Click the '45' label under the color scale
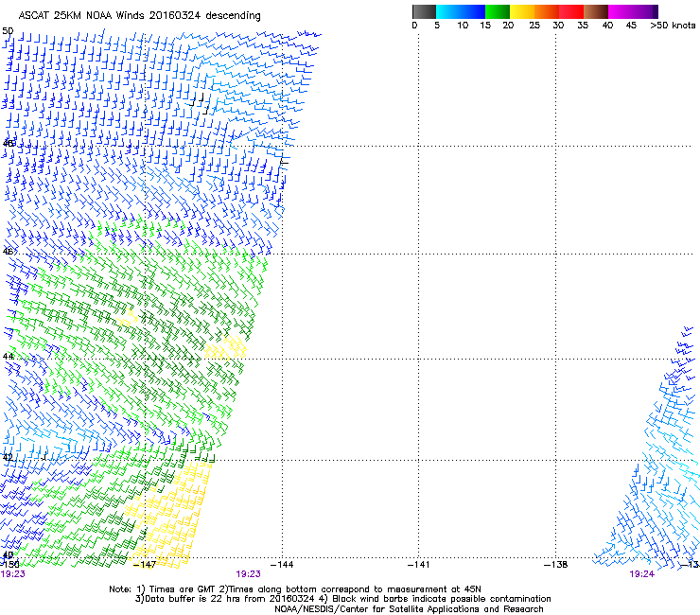 pyautogui.click(x=631, y=26)
